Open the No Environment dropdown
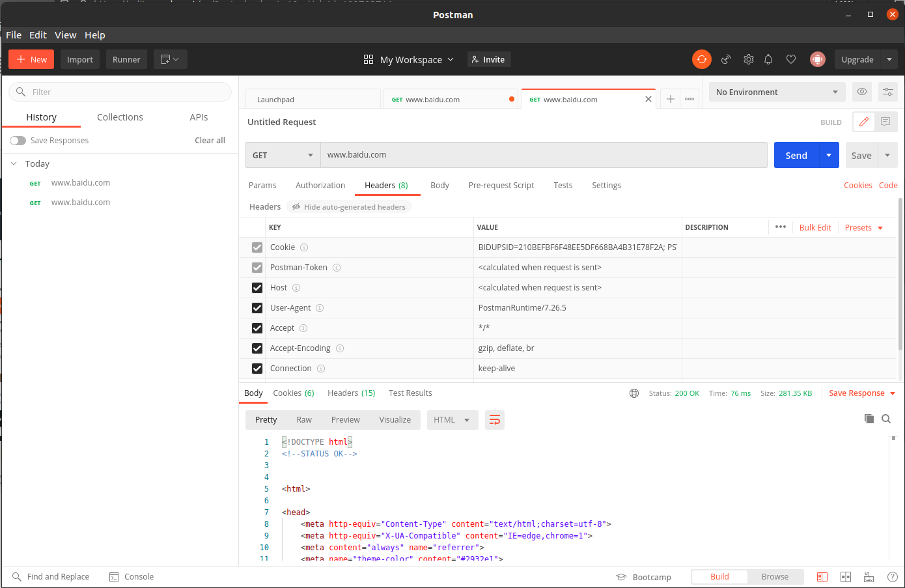 777,92
